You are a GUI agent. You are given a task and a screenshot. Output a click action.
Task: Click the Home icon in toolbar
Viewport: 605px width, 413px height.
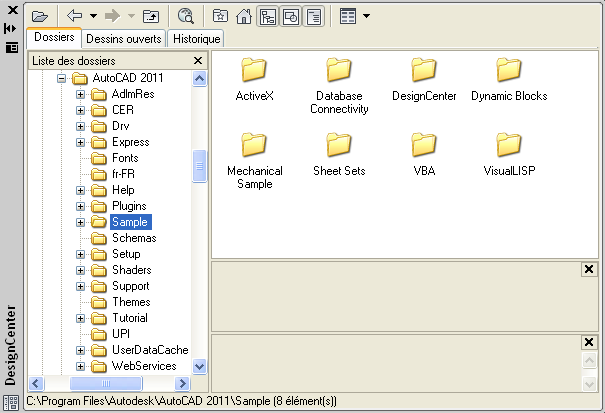(244, 16)
